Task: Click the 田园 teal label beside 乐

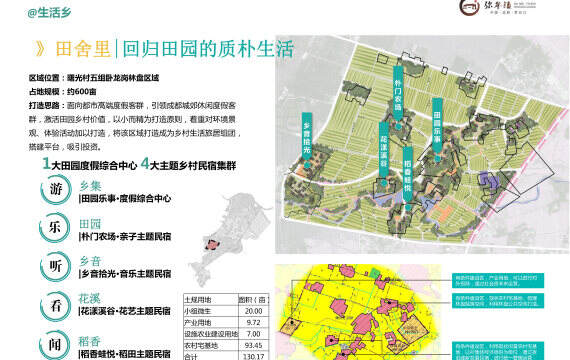Action: point(90,224)
